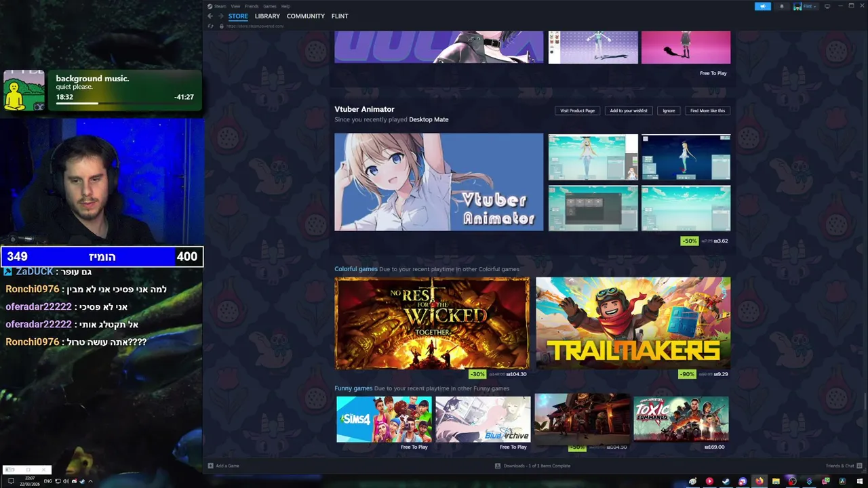Open the Friends menu
This screenshot has width=868, height=488.
[x=251, y=6]
